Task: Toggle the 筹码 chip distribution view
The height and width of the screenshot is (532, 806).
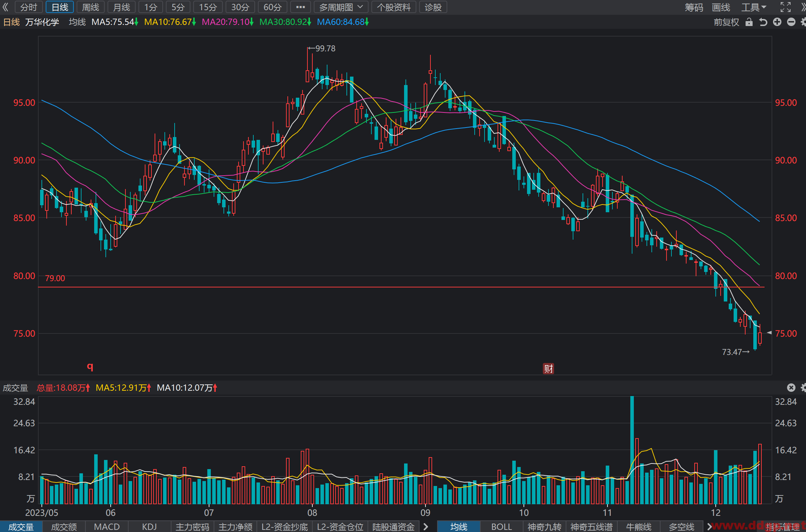Action: point(694,7)
